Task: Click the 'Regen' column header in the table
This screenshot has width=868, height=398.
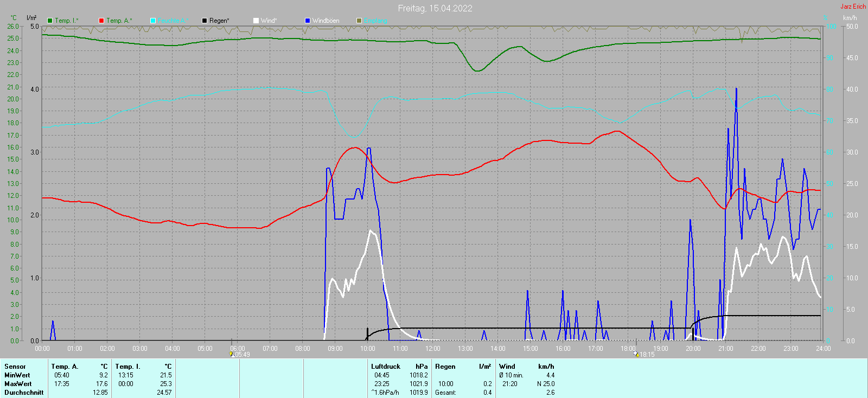Action: (445, 367)
